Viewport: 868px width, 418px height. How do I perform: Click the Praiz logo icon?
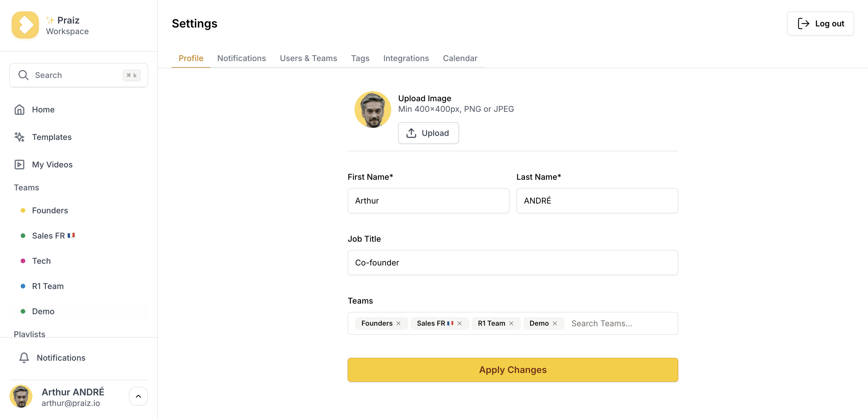click(25, 25)
